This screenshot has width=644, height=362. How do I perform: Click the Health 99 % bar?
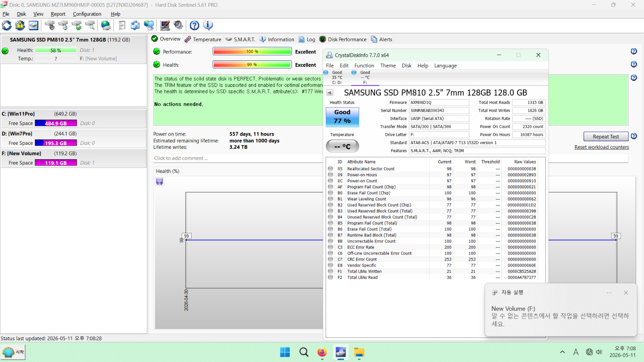pyautogui.click(x=252, y=65)
